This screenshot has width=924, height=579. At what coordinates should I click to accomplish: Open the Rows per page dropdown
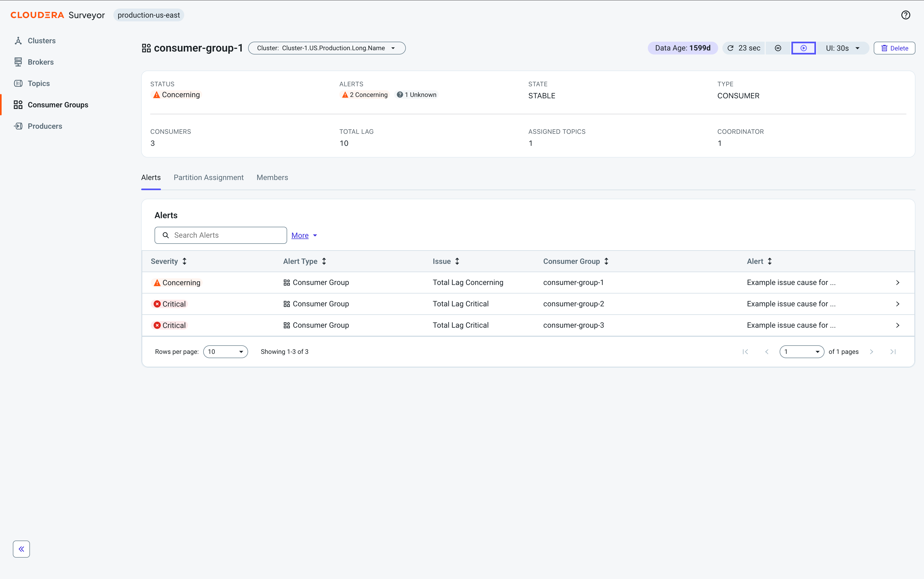225,351
